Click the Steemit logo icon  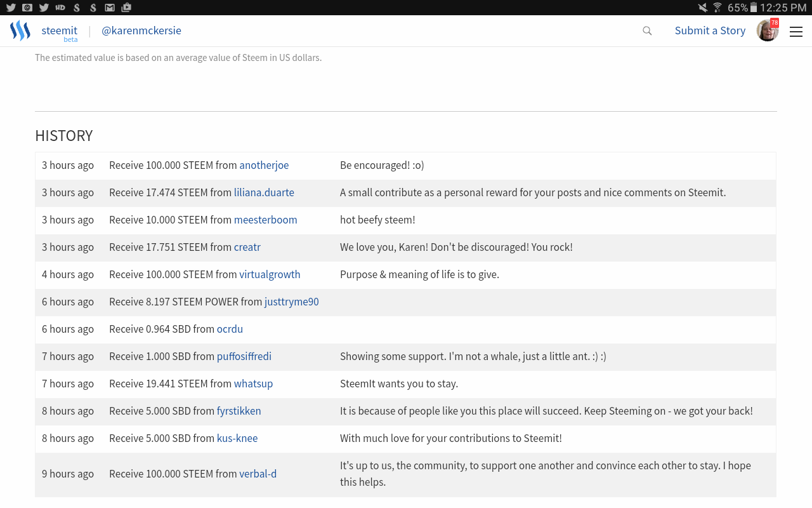point(20,30)
